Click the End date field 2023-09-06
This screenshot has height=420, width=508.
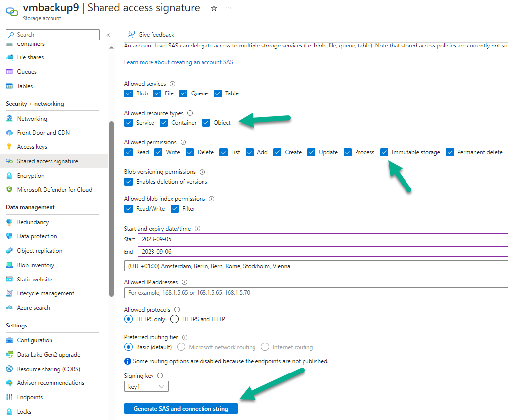[323, 252]
